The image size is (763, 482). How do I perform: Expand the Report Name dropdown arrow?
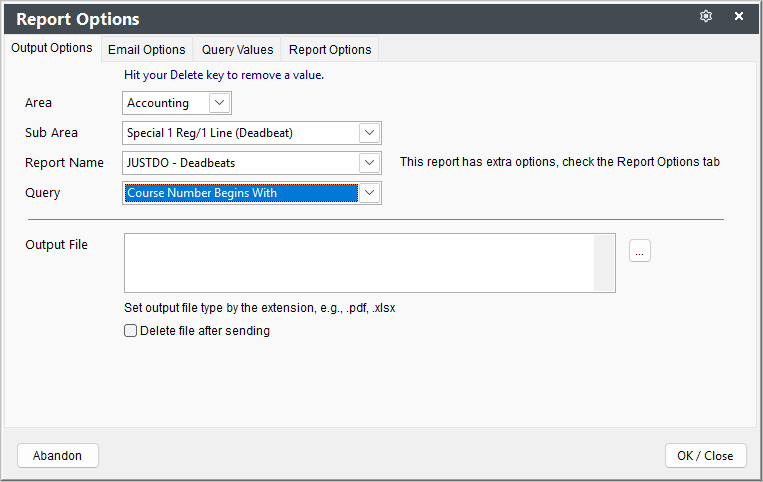pyautogui.click(x=369, y=162)
